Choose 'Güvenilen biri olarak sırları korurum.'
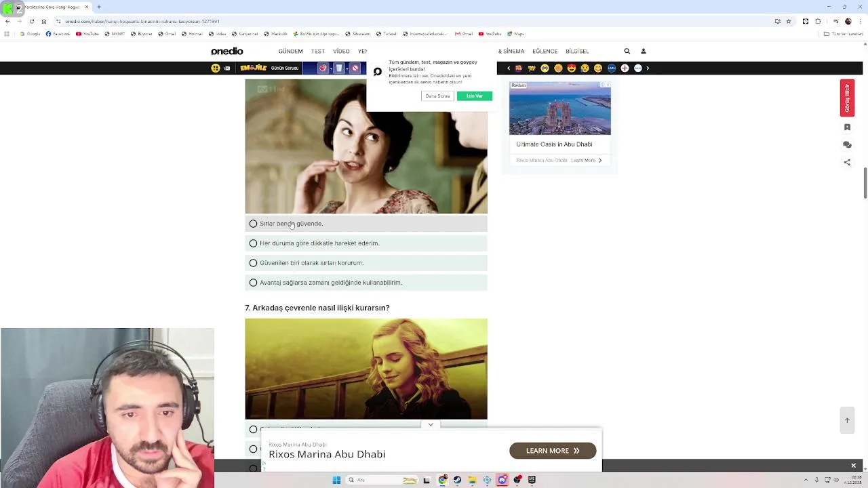Image resolution: width=868 pixels, height=488 pixels. pyautogui.click(x=366, y=263)
